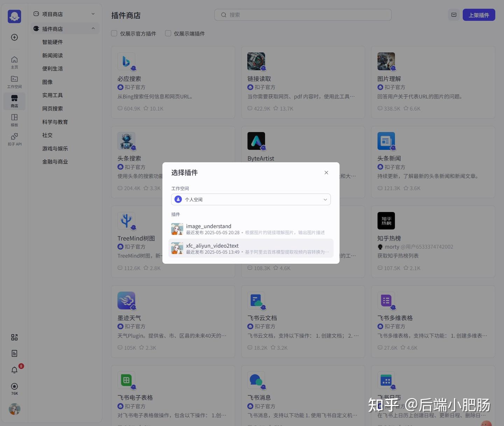Click the 6.6K star count on 图片理解
This screenshot has height=426, width=504.
[412, 109]
